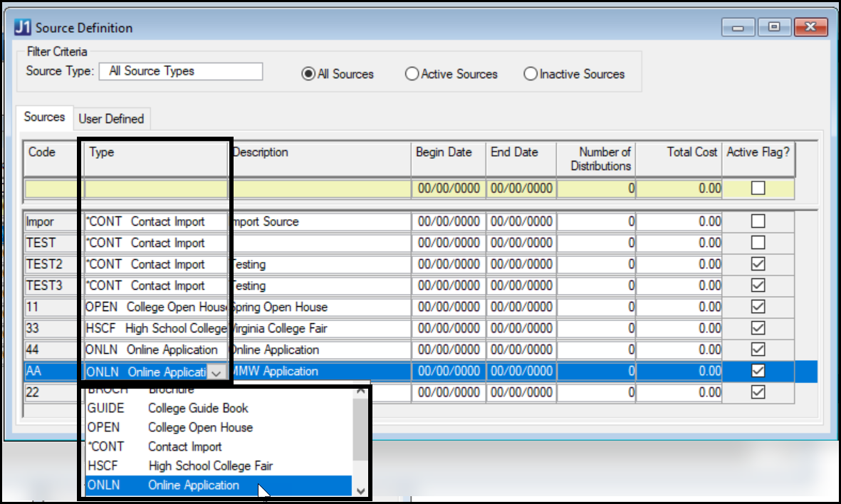Screen dimensions: 841x504
Task: Check the Active Flag in the yellow filter row
Action: [758, 189]
